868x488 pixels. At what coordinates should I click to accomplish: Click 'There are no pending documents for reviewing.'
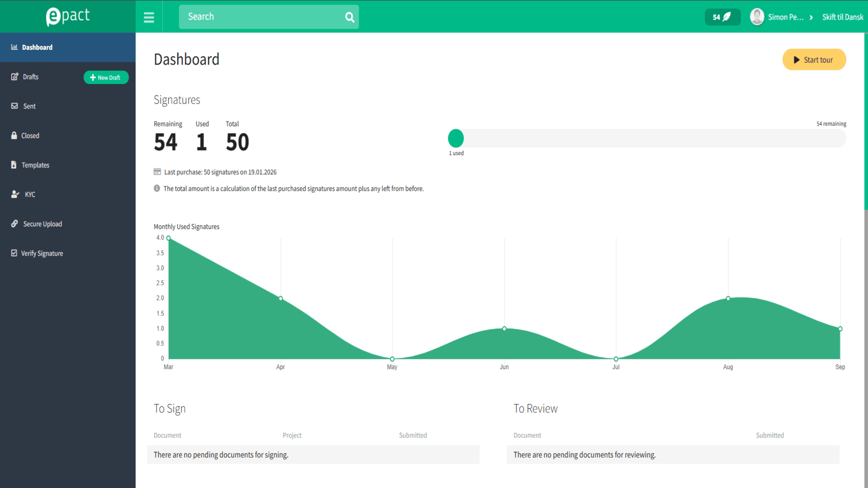[585, 455]
